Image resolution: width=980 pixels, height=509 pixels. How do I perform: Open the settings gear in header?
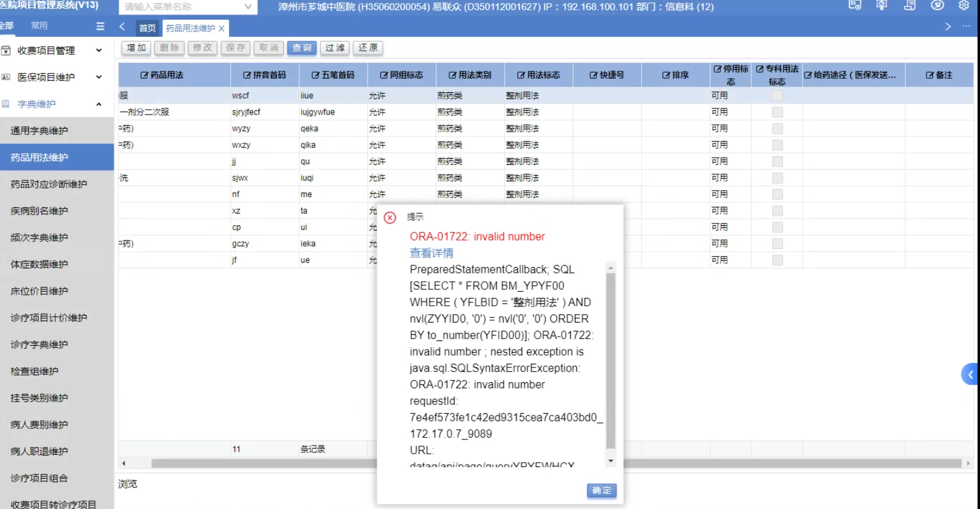[964, 6]
